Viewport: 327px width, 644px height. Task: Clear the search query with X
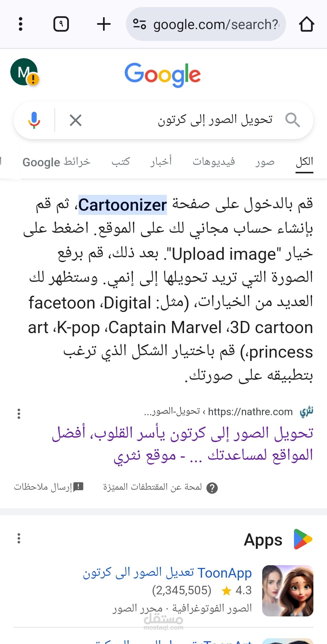[76, 120]
